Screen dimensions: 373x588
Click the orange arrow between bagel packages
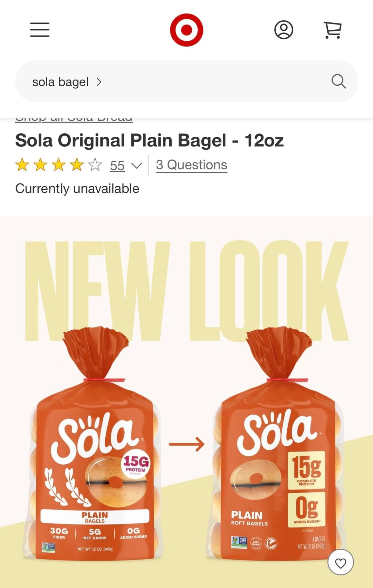pyautogui.click(x=186, y=444)
